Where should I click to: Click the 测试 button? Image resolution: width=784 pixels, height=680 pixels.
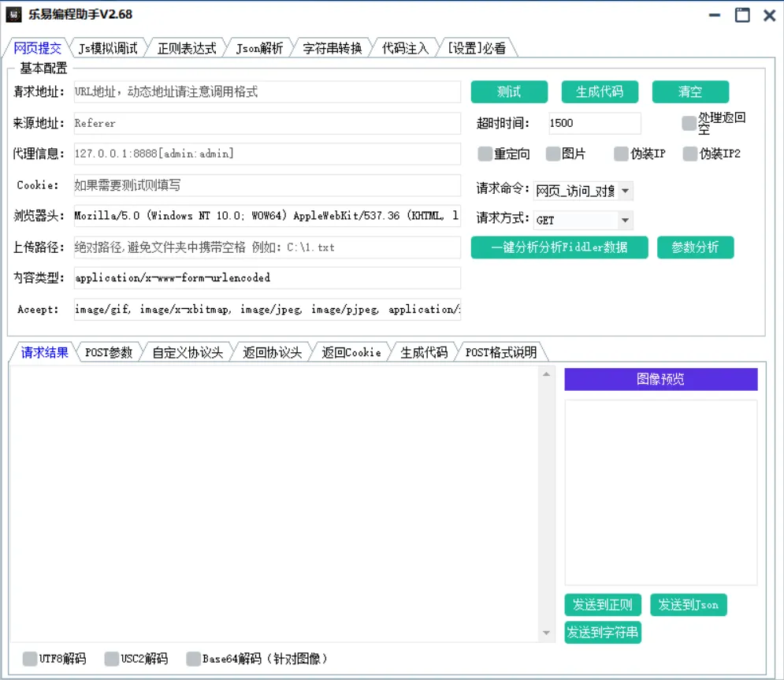point(509,91)
